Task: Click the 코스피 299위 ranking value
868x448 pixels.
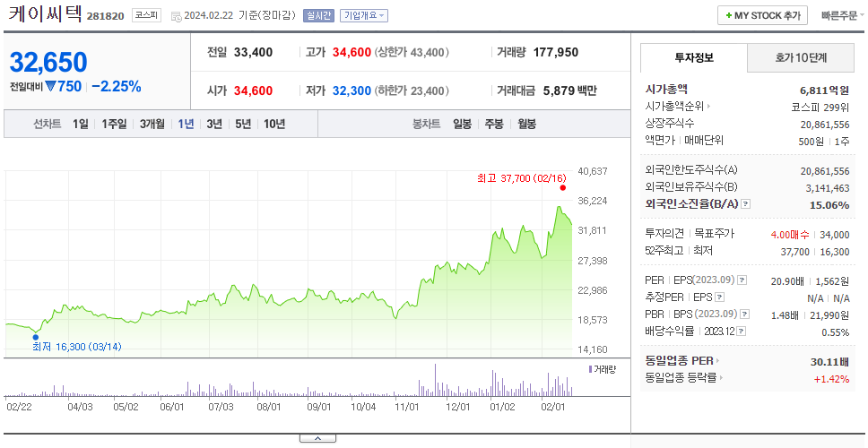Action: point(820,107)
